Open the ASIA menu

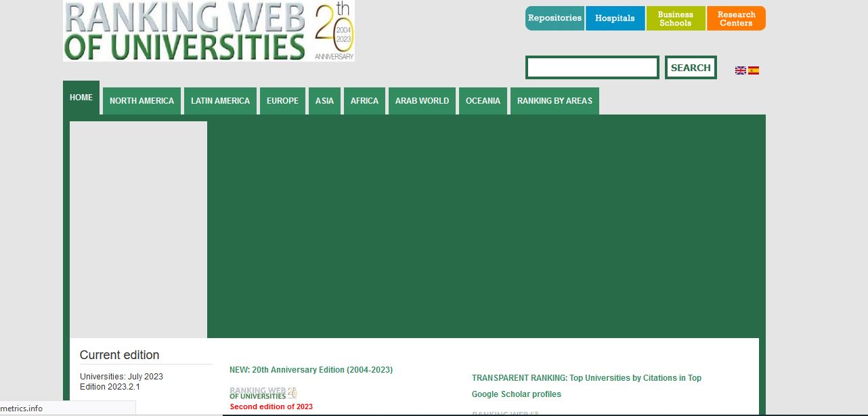tap(324, 101)
